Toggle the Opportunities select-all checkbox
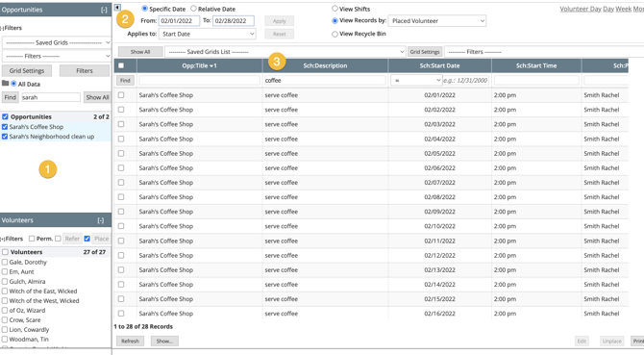 click(x=5, y=116)
